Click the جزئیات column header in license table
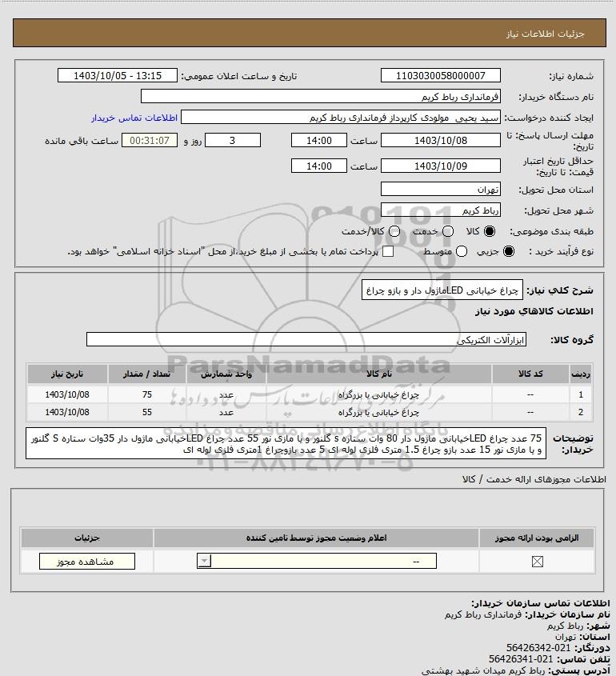This screenshot has width=616, height=676. tap(87, 538)
